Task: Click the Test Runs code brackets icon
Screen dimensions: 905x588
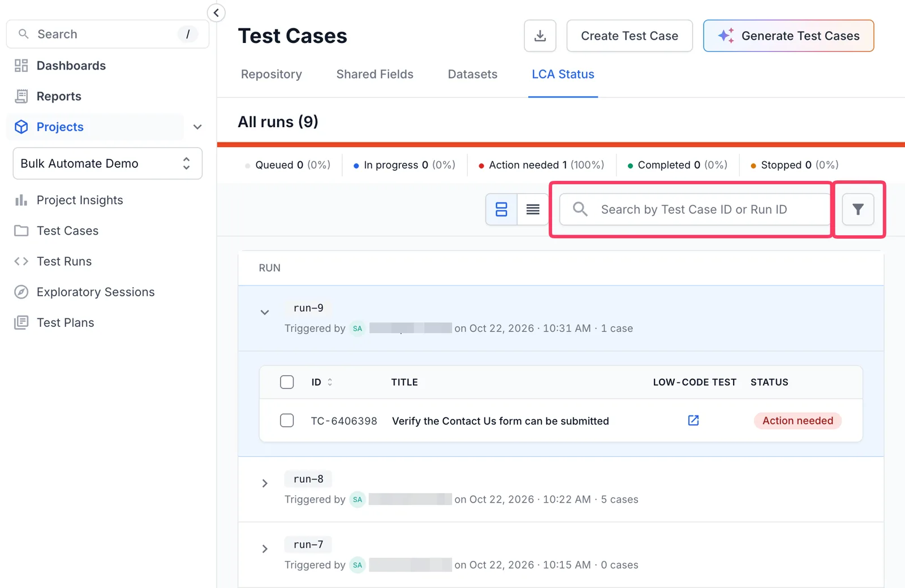Action: click(21, 261)
